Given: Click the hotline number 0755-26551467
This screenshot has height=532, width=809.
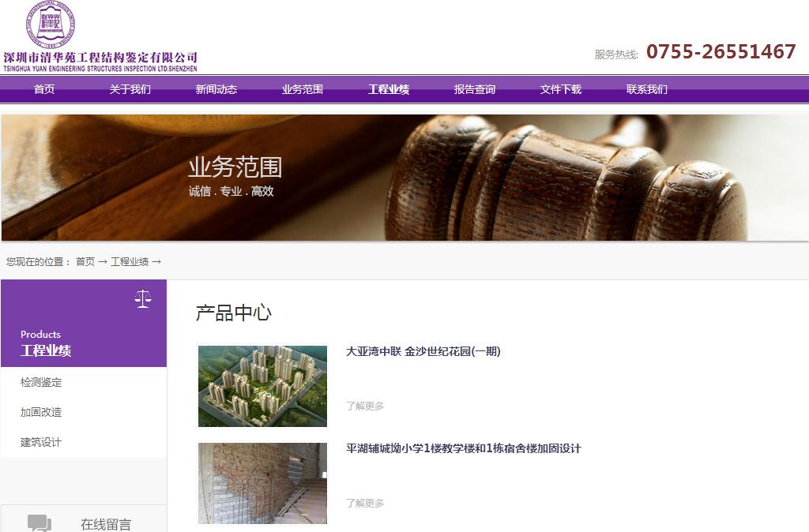Looking at the screenshot, I should click(721, 51).
